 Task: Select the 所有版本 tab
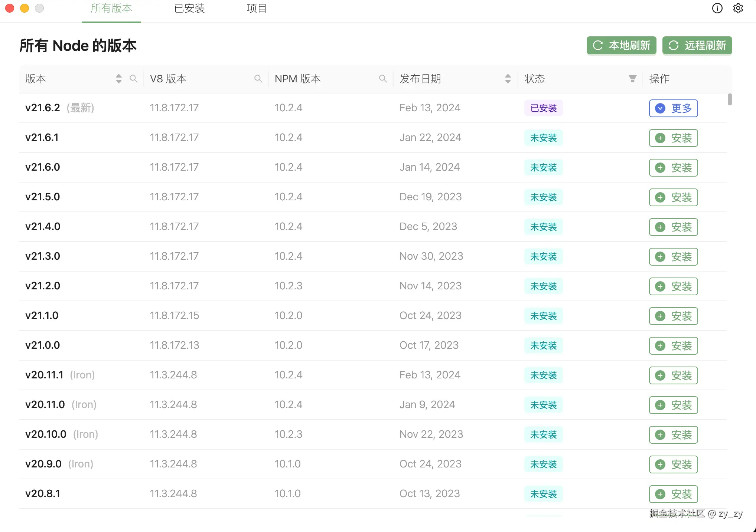[x=111, y=8]
